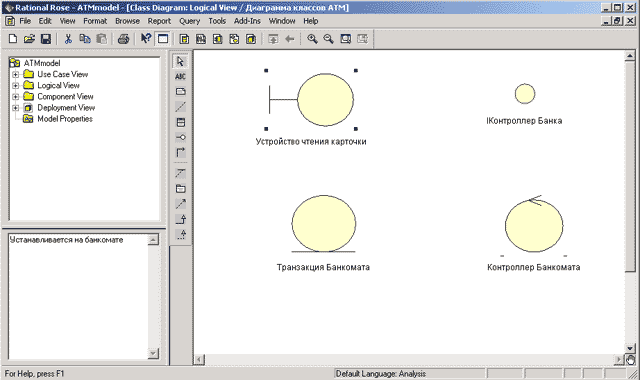Select the ABC Text Box tool

(x=180, y=76)
